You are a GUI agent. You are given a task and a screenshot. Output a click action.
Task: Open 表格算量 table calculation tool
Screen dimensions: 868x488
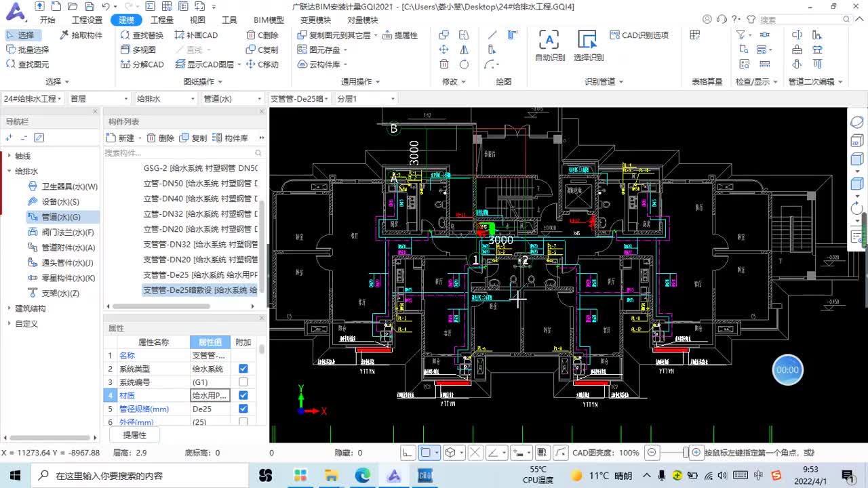(694, 35)
